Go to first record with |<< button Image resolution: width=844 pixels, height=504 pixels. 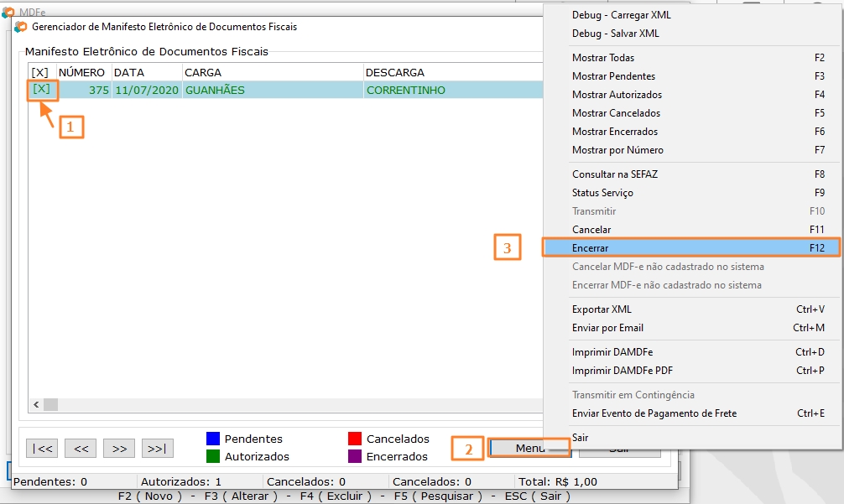click(x=42, y=449)
